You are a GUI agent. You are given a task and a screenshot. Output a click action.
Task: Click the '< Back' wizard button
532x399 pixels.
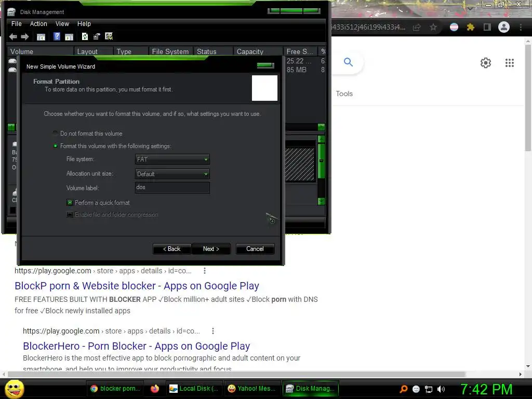pos(171,249)
